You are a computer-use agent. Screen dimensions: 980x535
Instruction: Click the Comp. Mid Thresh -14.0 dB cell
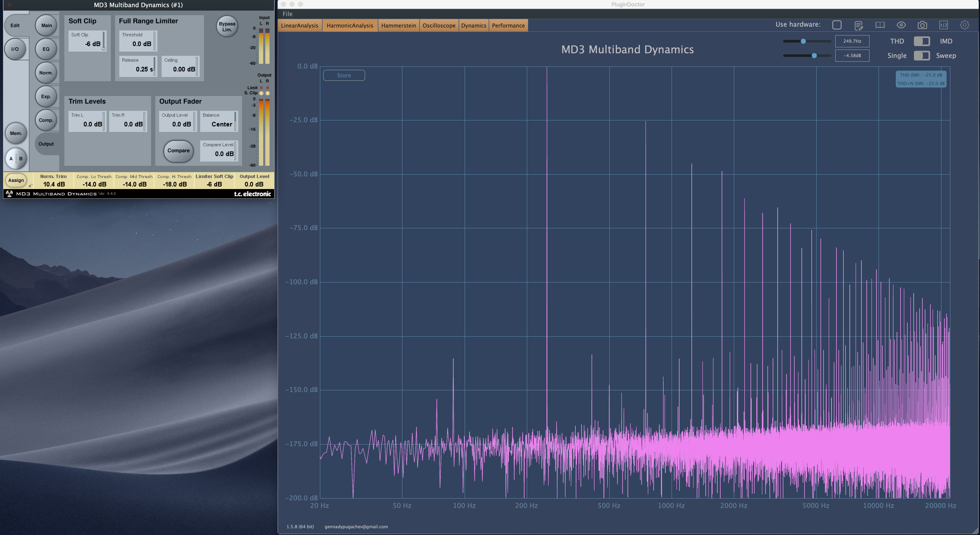coord(134,181)
